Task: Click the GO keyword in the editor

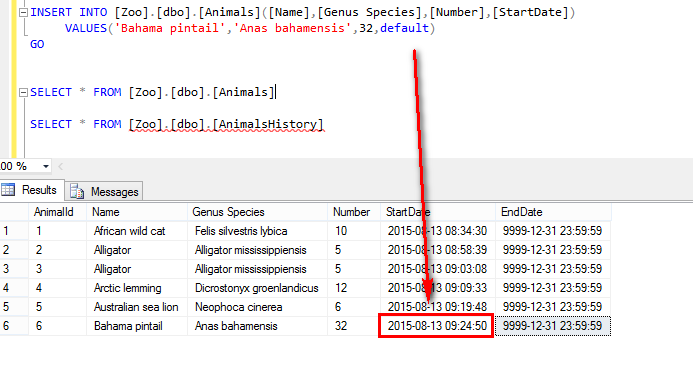Action: pos(37,44)
